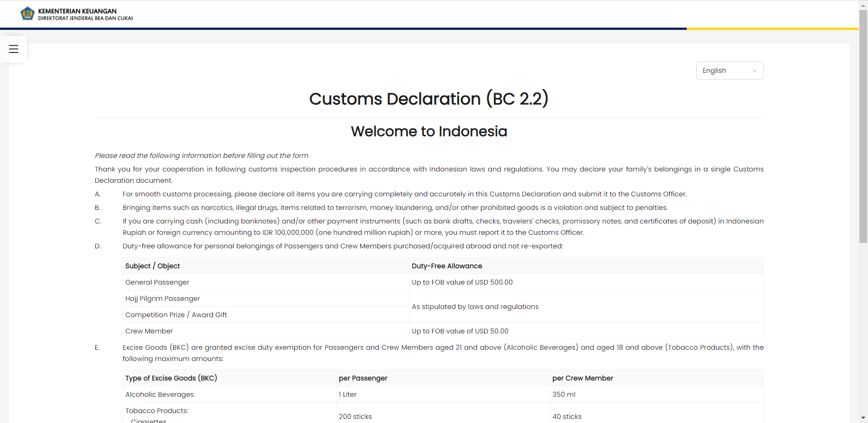Viewport: 868px width, 423px height.
Task: Select the Hajj Pilgrim Passenger row
Action: click(x=162, y=299)
